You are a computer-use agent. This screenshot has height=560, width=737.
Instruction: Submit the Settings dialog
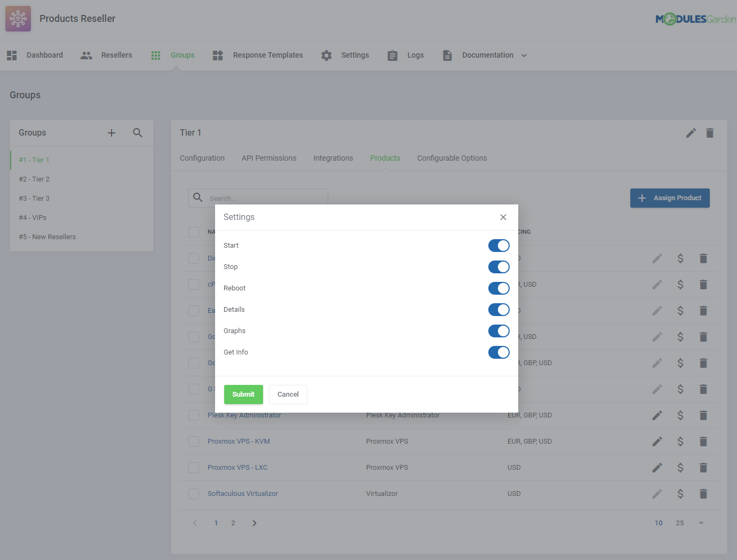pos(243,394)
